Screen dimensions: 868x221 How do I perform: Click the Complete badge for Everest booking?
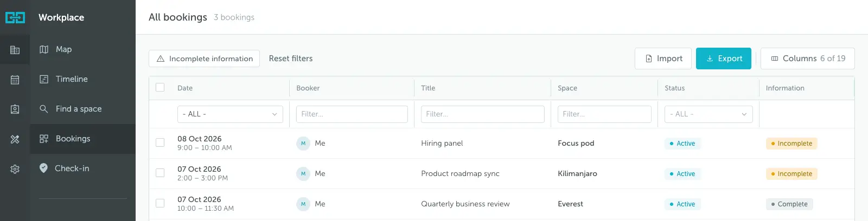(x=789, y=204)
